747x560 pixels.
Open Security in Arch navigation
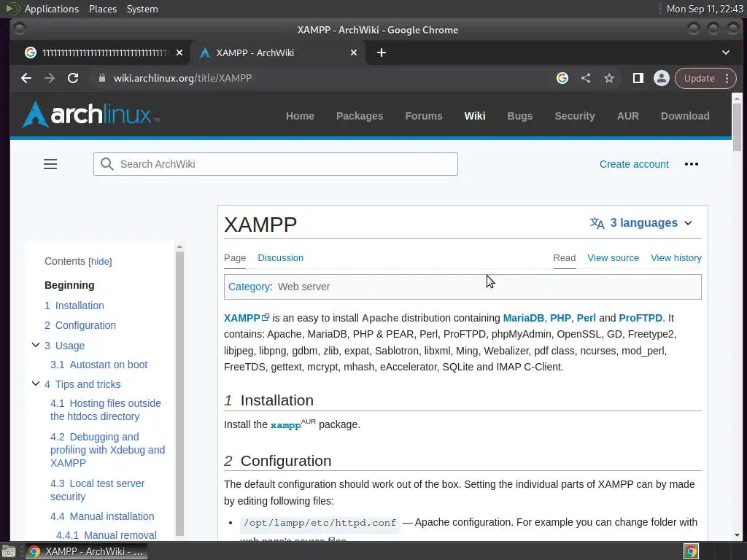[575, 116]
